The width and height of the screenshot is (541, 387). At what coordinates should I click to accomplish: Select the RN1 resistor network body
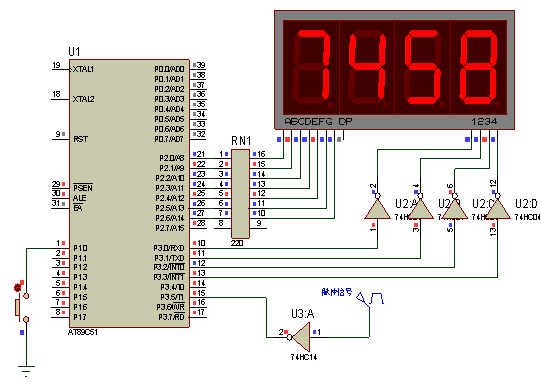point(240,194)
